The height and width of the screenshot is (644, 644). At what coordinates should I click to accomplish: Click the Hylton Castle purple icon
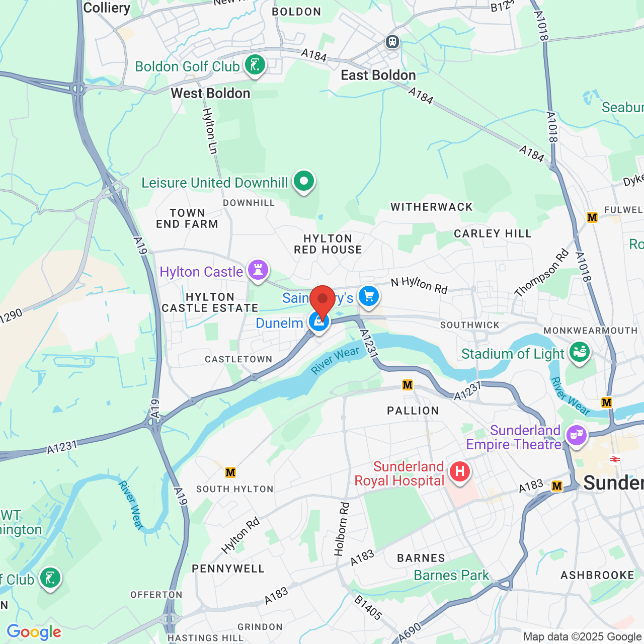pyautogui.click(x=258, y=271)
